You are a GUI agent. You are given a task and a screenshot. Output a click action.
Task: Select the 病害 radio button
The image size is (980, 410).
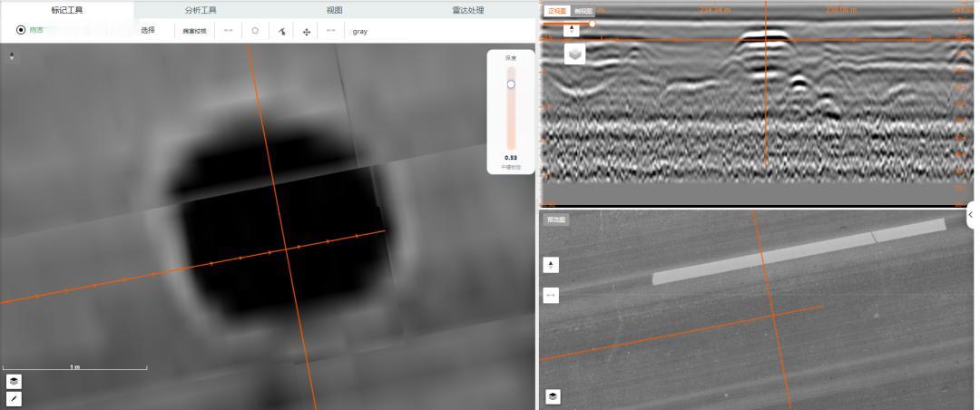point(21,30)
